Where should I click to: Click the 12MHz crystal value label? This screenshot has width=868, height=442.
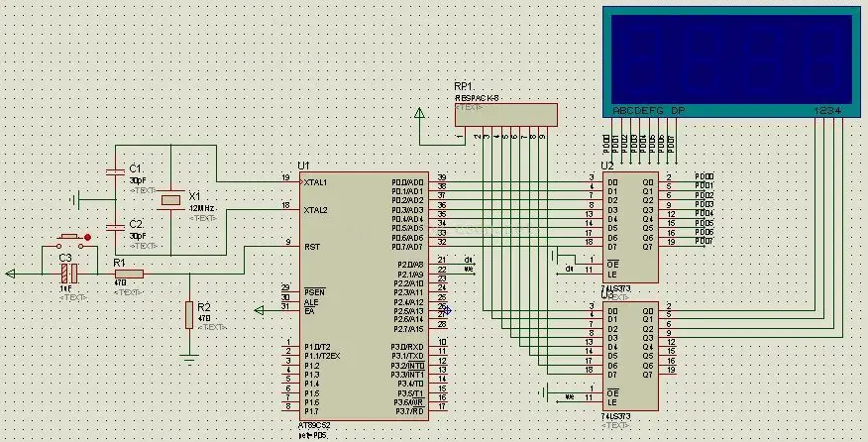[x=201, y=209]
